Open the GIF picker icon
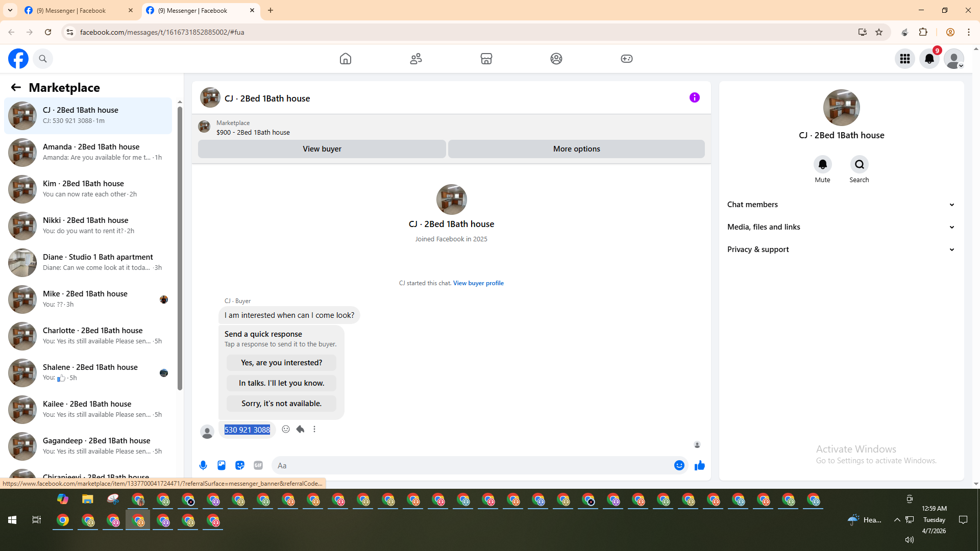This screenshot has width=980, height=551. tap(258, 465)
